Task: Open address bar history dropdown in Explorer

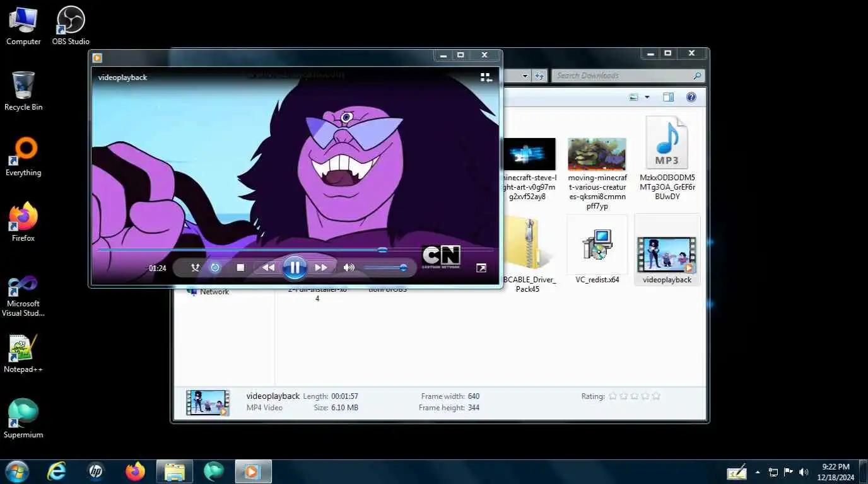Action: (x=524, y=76)
